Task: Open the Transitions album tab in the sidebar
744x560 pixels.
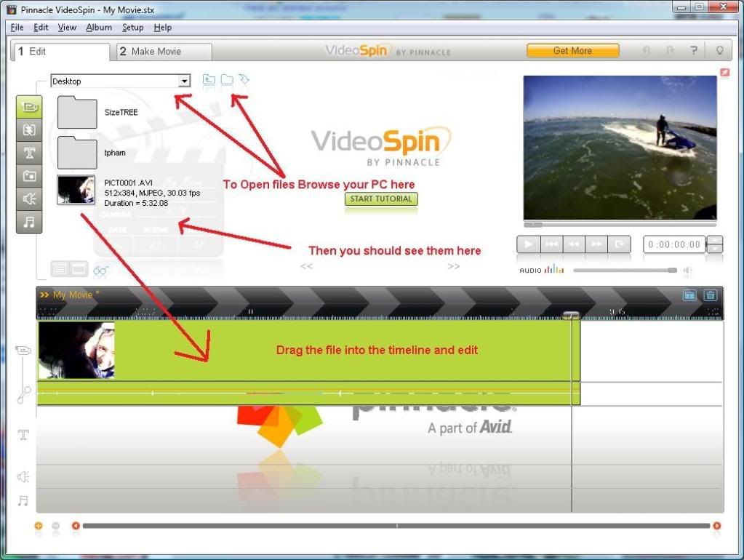Action: click(x=29, y=130)
